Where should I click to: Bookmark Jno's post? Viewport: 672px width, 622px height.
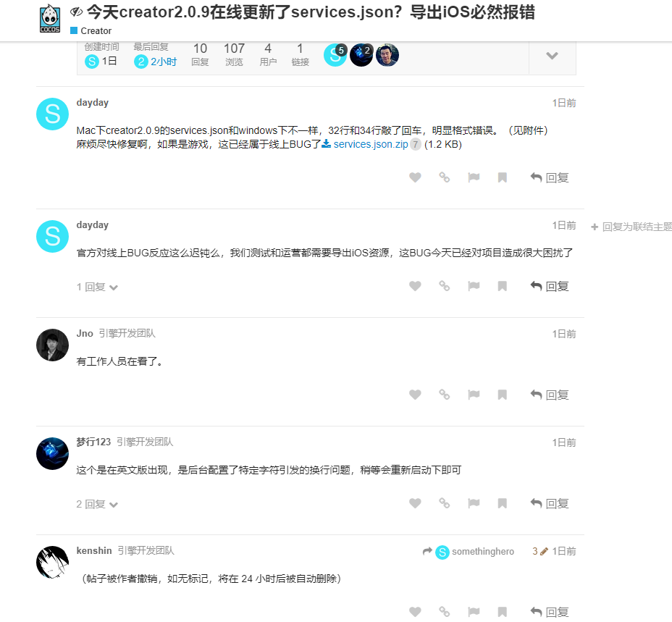503,395
